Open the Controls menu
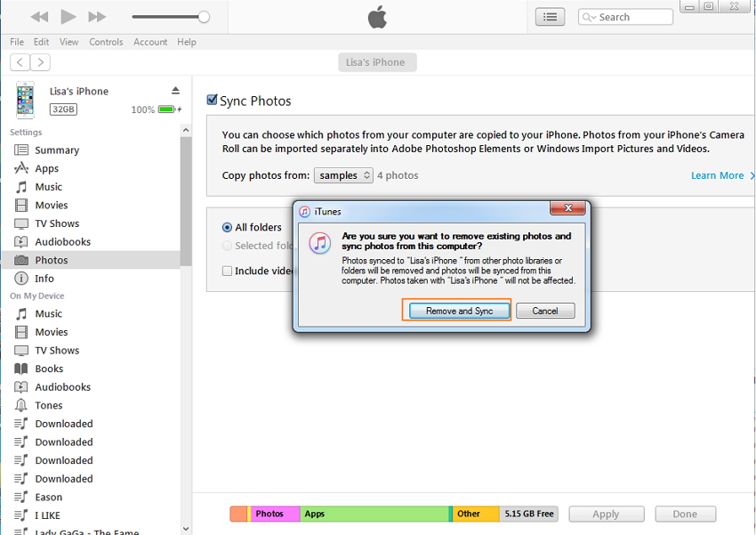Screen dimensions: 756x535 [x=106, y=42]
